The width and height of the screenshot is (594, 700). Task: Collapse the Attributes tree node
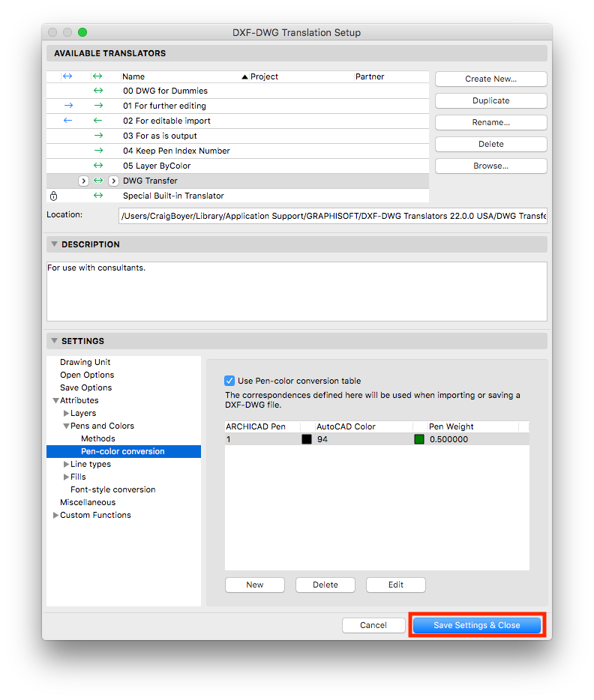coord(55,400)
